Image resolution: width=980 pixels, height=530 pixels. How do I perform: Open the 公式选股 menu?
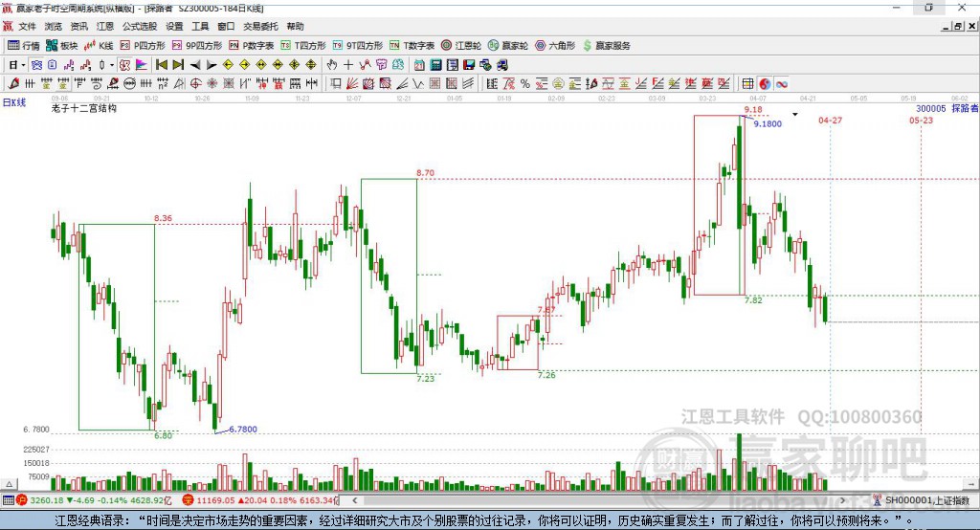pyautogui.click(x=140, y=26)
